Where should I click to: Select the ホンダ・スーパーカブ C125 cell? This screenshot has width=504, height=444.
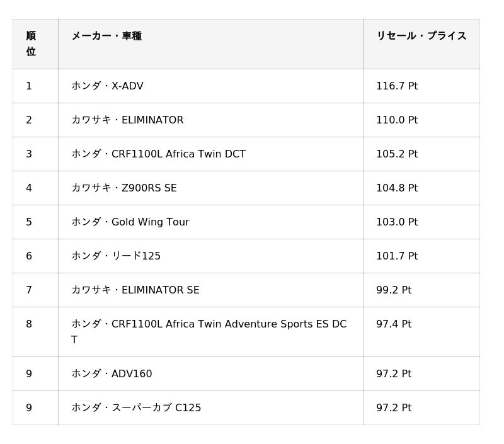(x=136, y=408)
